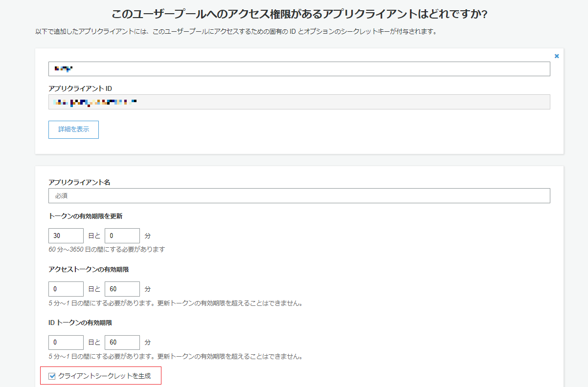Remove the existing app client via the blue × icon

tap(557, 56)
